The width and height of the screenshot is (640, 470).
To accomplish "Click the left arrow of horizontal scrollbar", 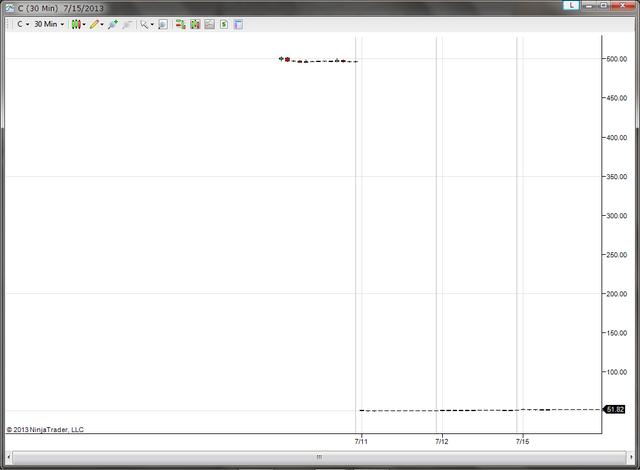I will click(x=9, y=457).
